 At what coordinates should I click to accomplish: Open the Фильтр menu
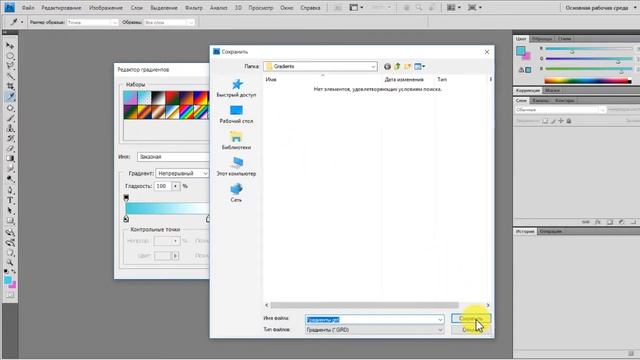point(193,8)
